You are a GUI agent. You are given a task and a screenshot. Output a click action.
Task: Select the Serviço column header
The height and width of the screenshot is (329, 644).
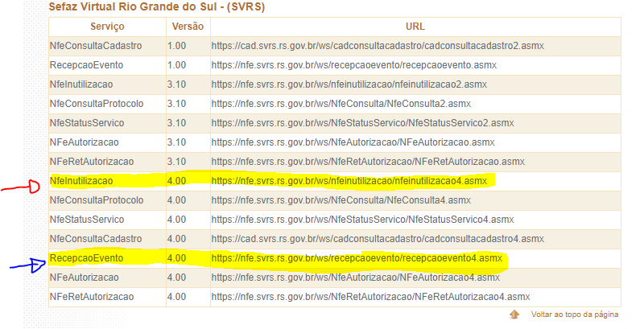(x=107, y=27)
